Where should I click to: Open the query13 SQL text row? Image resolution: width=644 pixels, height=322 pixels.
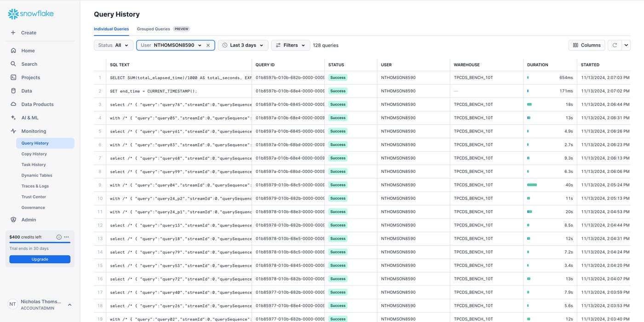[181, 225]
